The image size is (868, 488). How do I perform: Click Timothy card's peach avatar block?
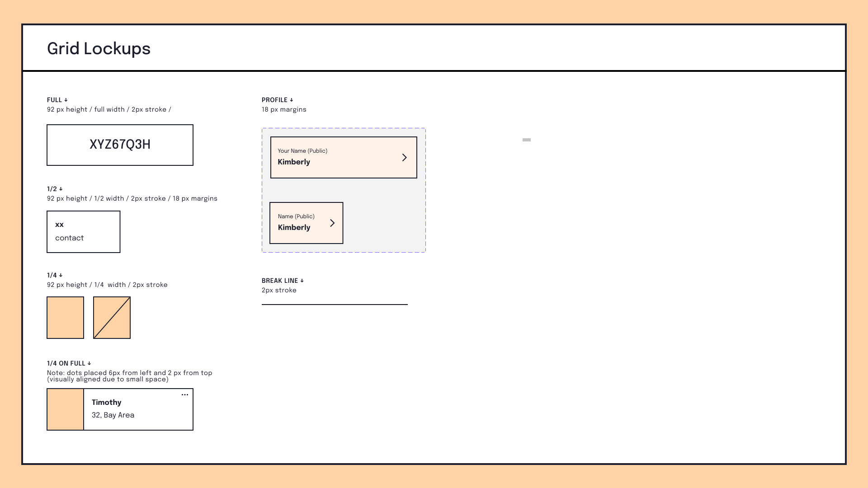click(x=66, y=409)
